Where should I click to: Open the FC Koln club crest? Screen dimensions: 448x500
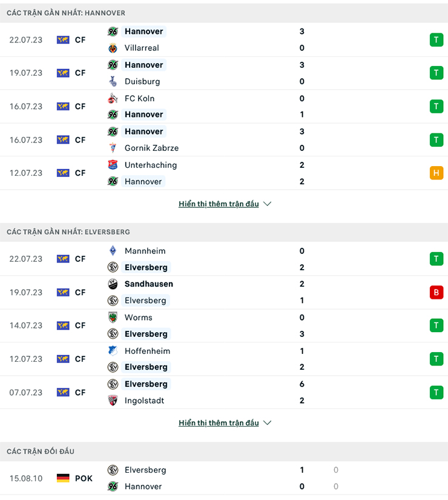coord(113,98)
